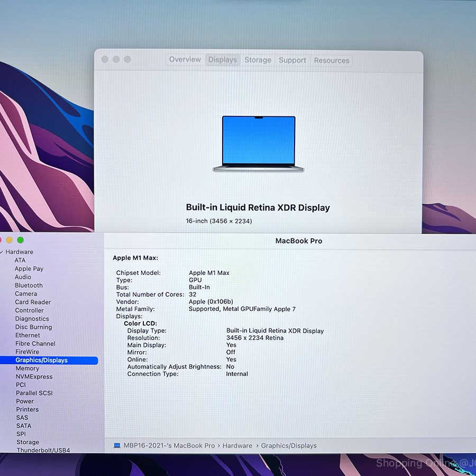Viewport: 476px width, 476px height.
Task: Open the Storage tab
Action: 258,60
